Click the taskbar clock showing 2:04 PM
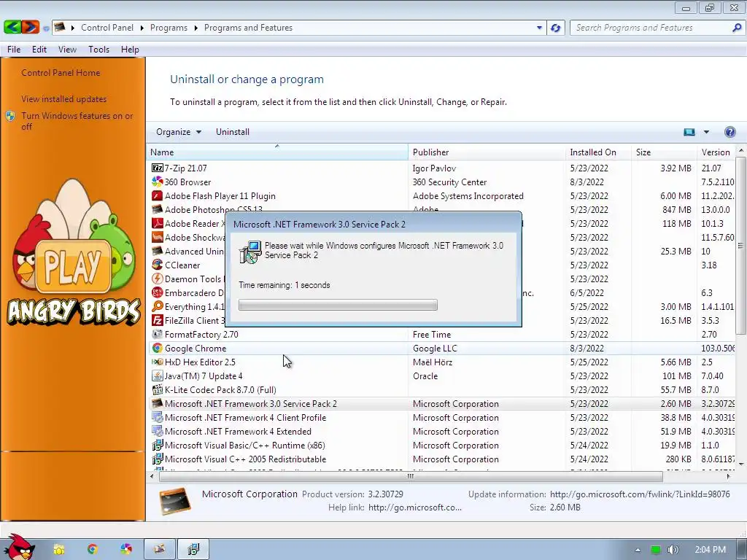Screen dimensions: 747x560 point(710,550)
